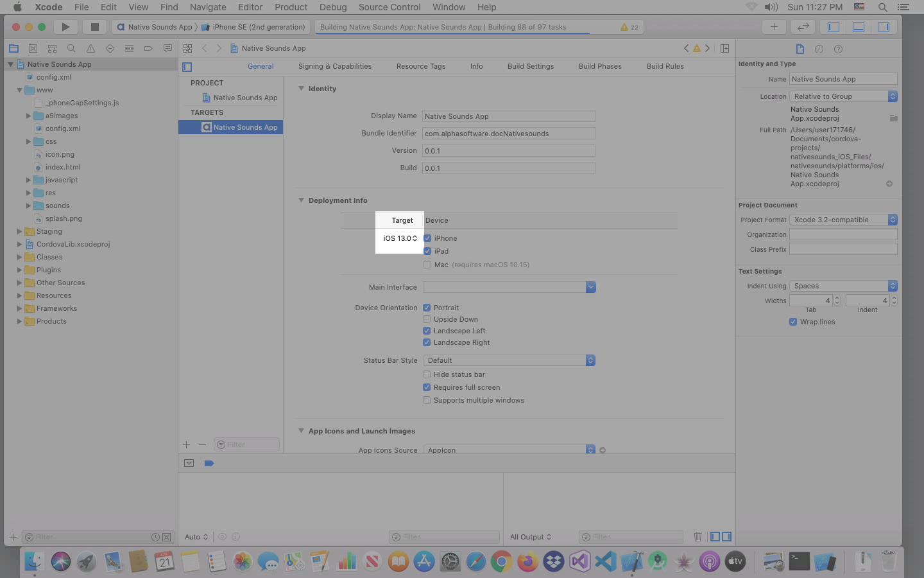Enable Hide status bar option
Image resolution: width=924 pixels, height=578 pixels.
(427, 374)
